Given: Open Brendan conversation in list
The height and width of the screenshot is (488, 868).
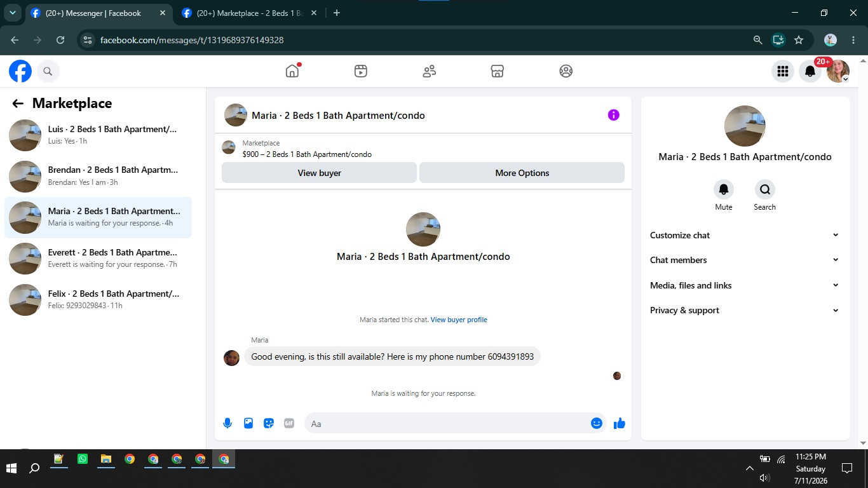Looking at the screenshot, I should point(98,176).
